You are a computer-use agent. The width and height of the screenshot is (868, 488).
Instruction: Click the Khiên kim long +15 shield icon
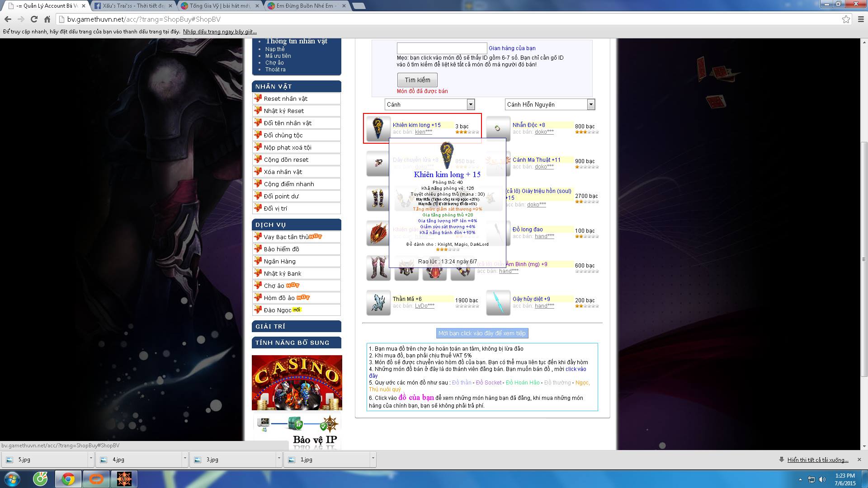[x=378, y=128]
